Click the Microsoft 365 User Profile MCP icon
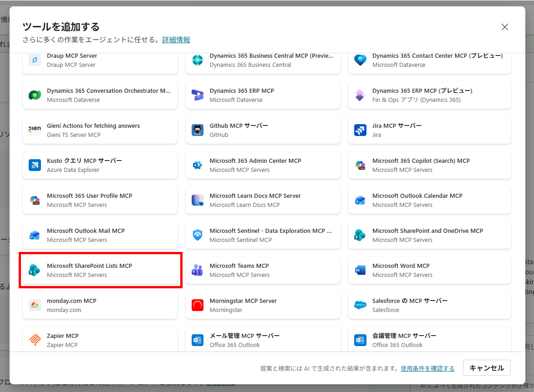This screenshot has width=534, height=392. pyautogui.click(x=35, y=201)
